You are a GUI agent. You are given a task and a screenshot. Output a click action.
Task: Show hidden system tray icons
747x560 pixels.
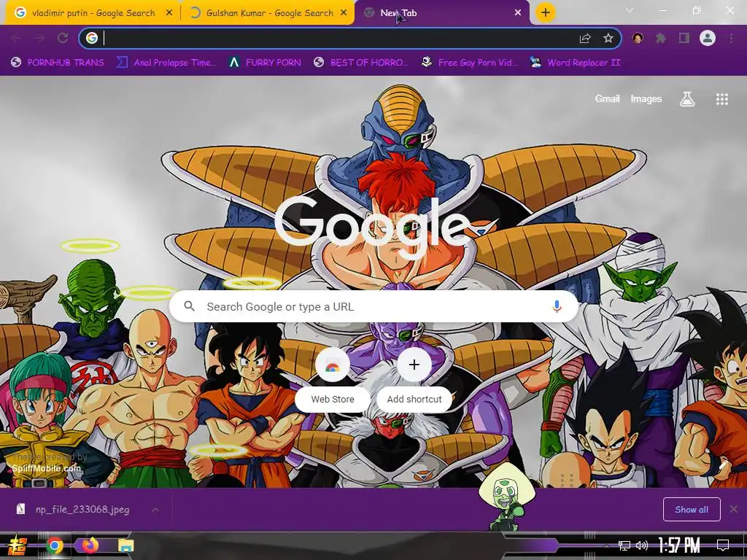pos(606,545)
